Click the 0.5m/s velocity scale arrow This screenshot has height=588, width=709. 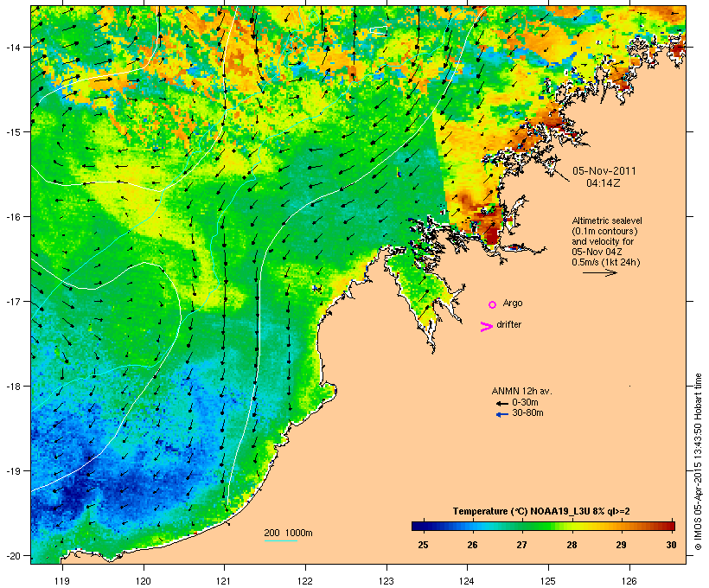click(599, 272)
